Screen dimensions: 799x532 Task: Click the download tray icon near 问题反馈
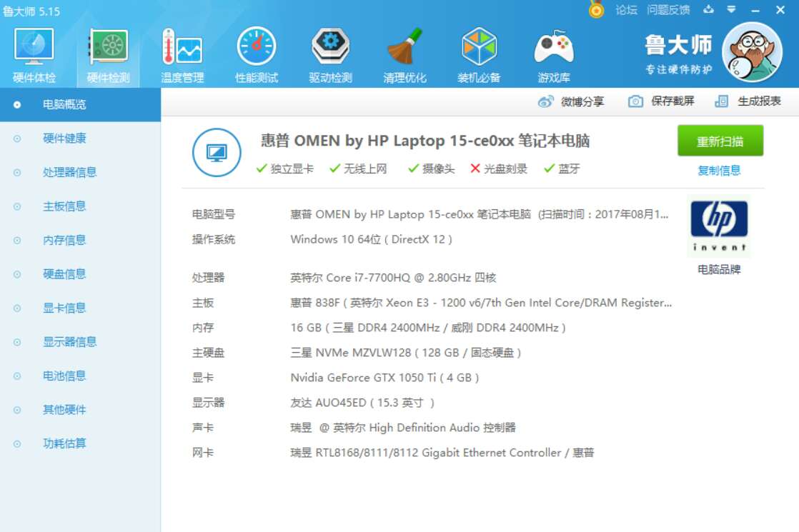coord(708,9)
